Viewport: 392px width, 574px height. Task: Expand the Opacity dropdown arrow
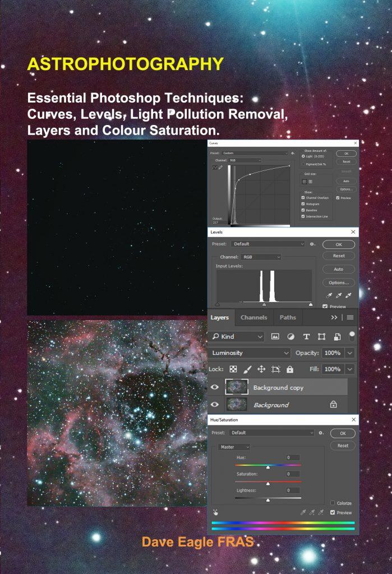[x=350, y=353]
